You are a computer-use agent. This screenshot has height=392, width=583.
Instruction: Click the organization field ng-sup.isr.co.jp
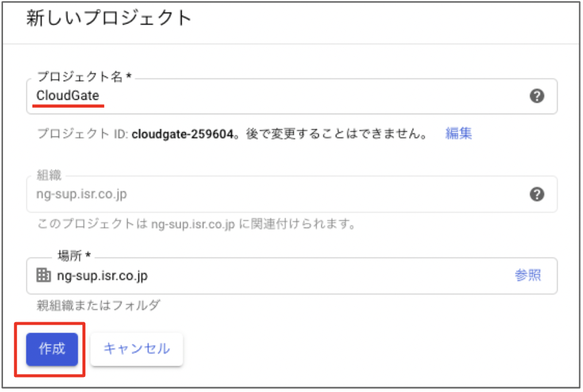pos(291,194)
